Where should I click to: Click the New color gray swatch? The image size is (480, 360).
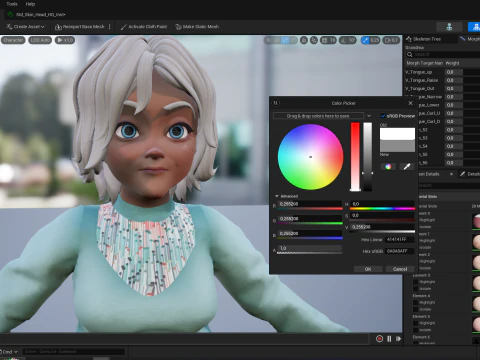pos(397,146)
